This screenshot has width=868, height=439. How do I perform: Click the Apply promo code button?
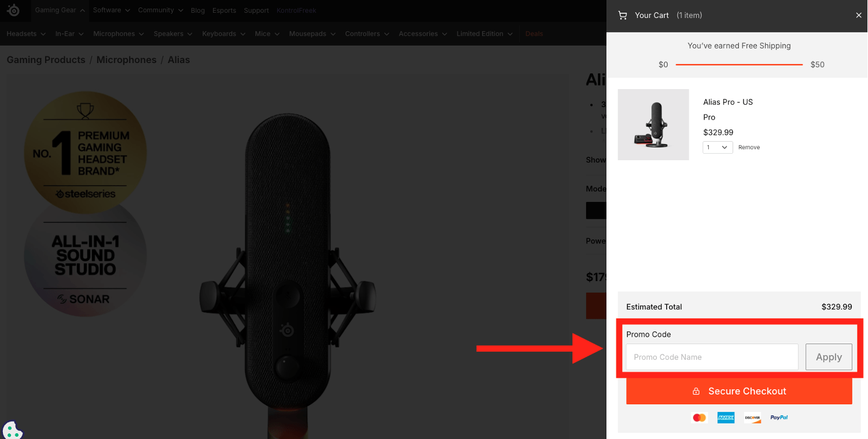[x=829, y=357]
